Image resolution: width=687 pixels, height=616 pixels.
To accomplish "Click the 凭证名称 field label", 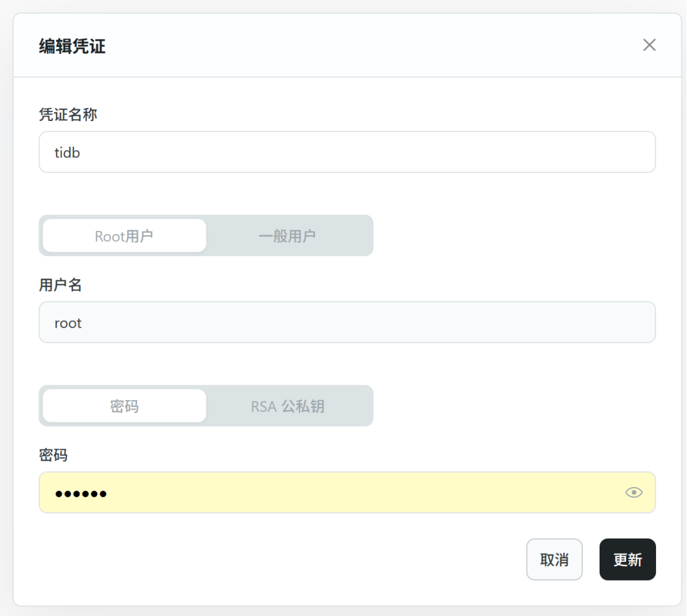I will coord(68,115).
